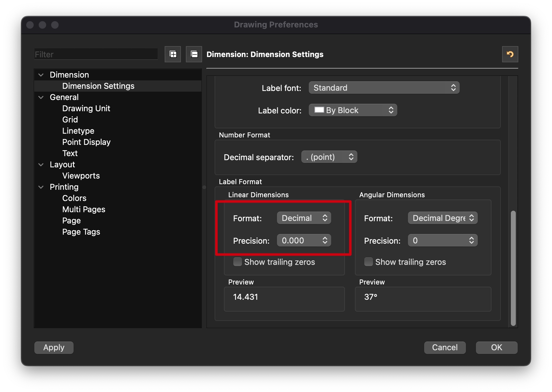552x392 pixels.
Task: Open the angular Precision dropdown
Action: (x=443, y=241)
